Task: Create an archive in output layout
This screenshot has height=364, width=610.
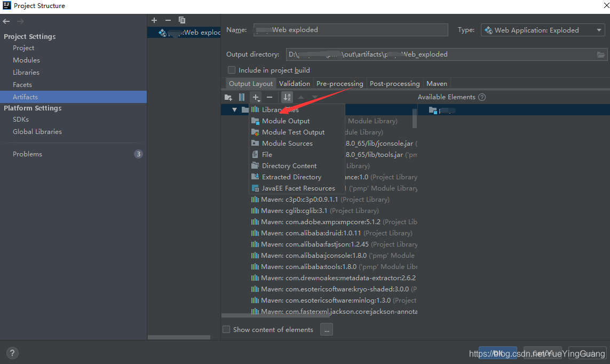Action: tap(242, 97)
